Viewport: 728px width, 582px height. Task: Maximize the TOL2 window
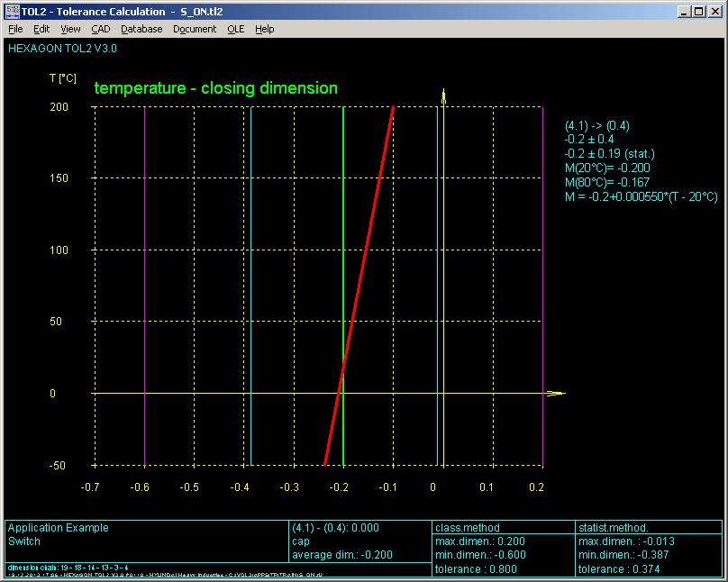point(701,11)
